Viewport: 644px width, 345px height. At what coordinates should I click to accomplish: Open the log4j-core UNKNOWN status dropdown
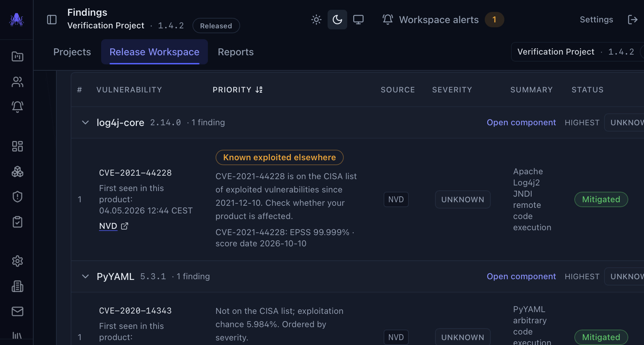(x=624, y=122)
